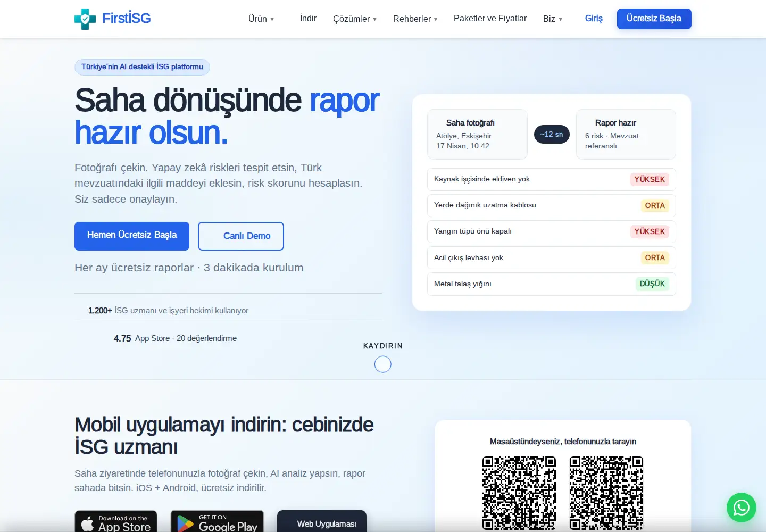Click the KAYDIRIN scroll circle indicator
The image size is (766, 532).
click(x=383, y=364)
